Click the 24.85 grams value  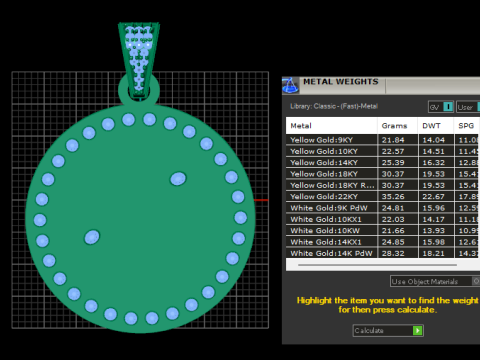coord(393,242)
